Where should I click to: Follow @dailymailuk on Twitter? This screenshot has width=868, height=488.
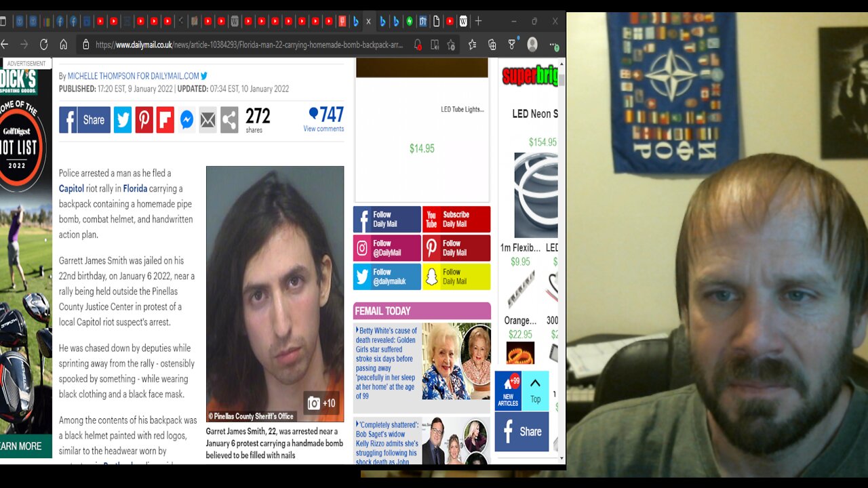(x=387, y=277)
